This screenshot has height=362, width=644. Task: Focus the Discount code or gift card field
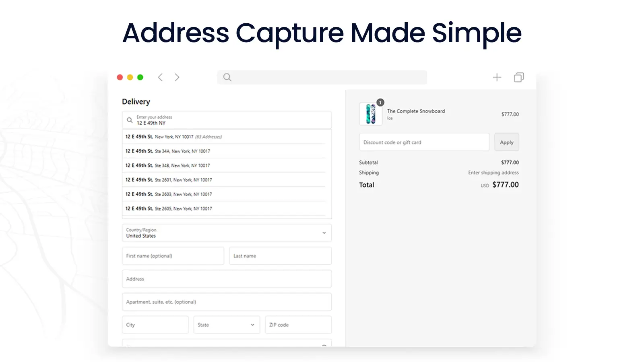click(x=424, y=142)
